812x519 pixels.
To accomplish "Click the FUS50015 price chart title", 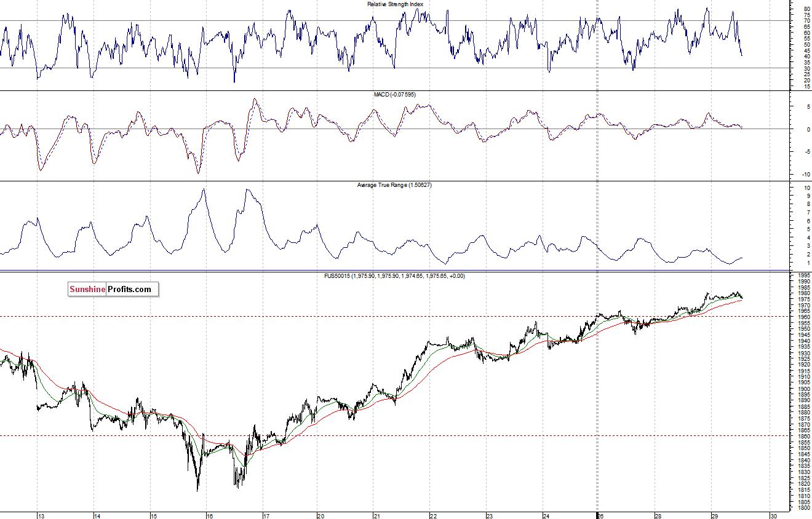I will (394, 276).
